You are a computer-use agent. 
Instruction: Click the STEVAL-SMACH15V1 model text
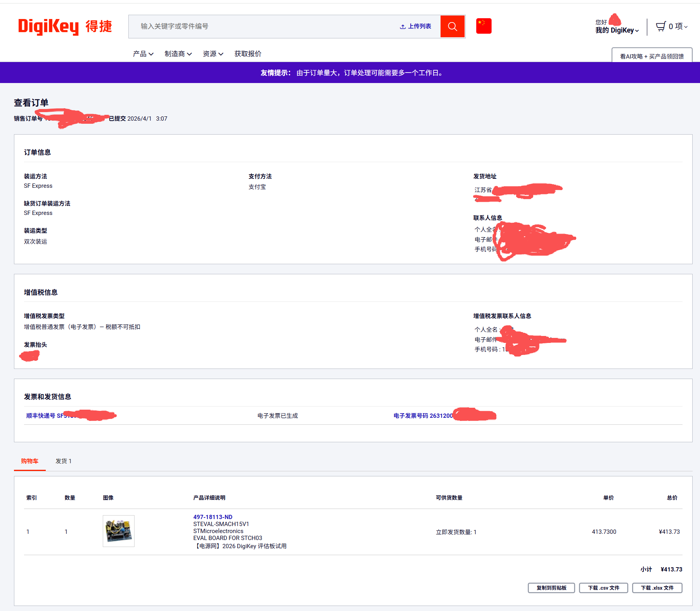(221, 524)
